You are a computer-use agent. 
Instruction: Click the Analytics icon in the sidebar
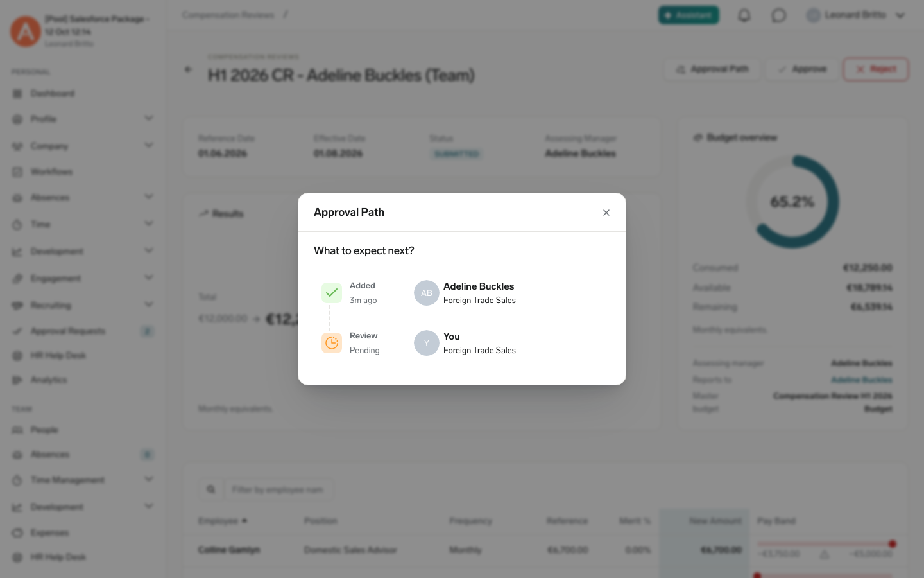point(17,380)
